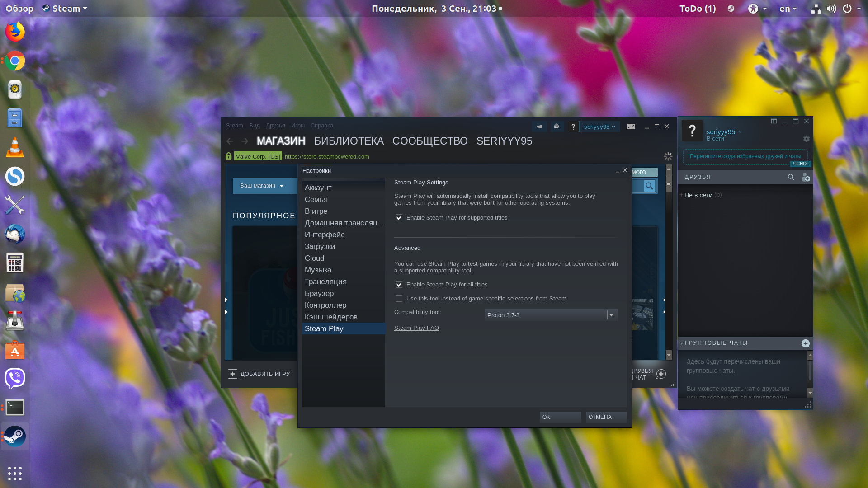The image size is (868, 488).
Task: Disable Steam Play for supported titles
Action: pos(399,218)
